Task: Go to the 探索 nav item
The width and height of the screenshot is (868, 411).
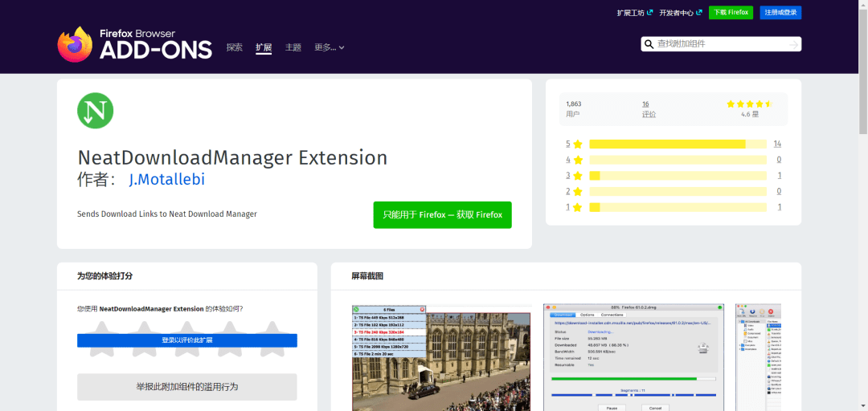Action: [234, 47]
